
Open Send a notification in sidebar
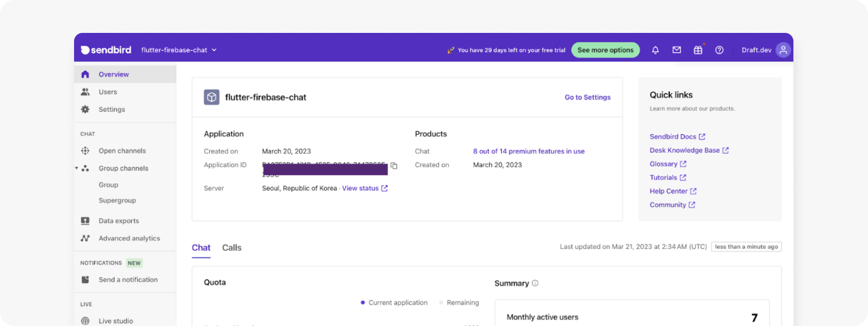(125, 280)
